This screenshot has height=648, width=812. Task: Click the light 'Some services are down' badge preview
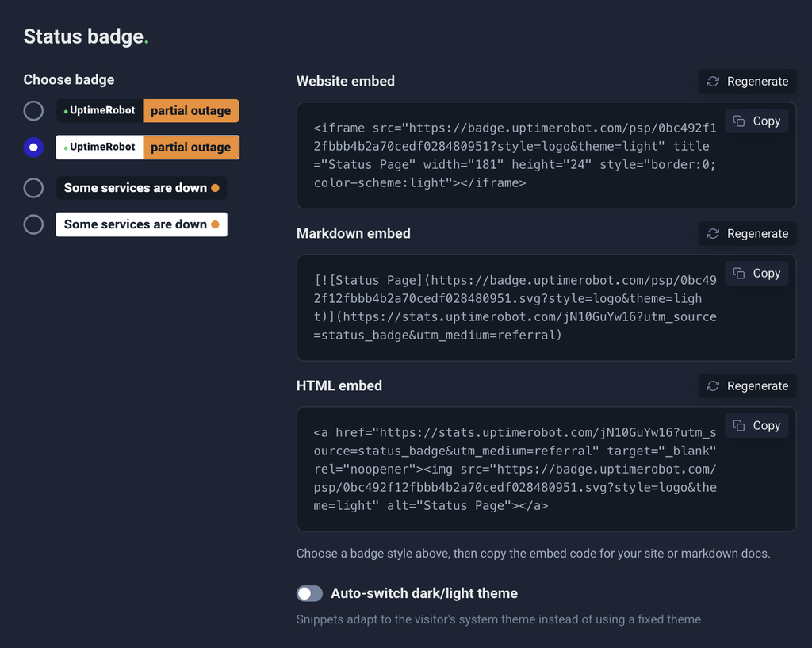pos(141,224)
